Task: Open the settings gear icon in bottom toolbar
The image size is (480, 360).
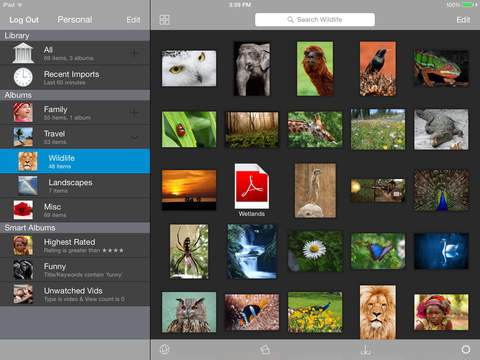Action: tap(466, 349)
